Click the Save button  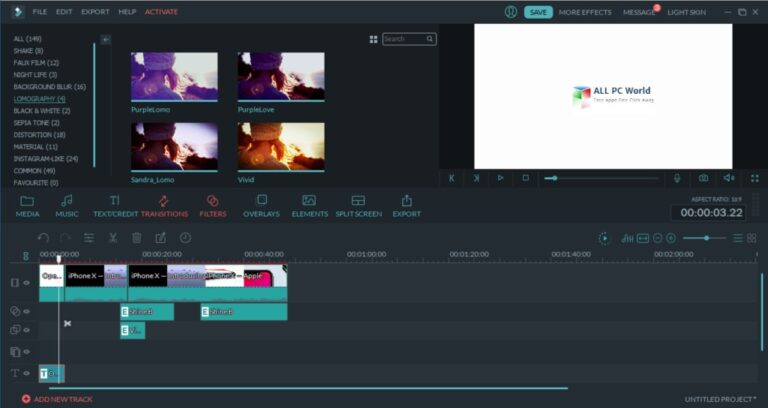tap(538, 12)
